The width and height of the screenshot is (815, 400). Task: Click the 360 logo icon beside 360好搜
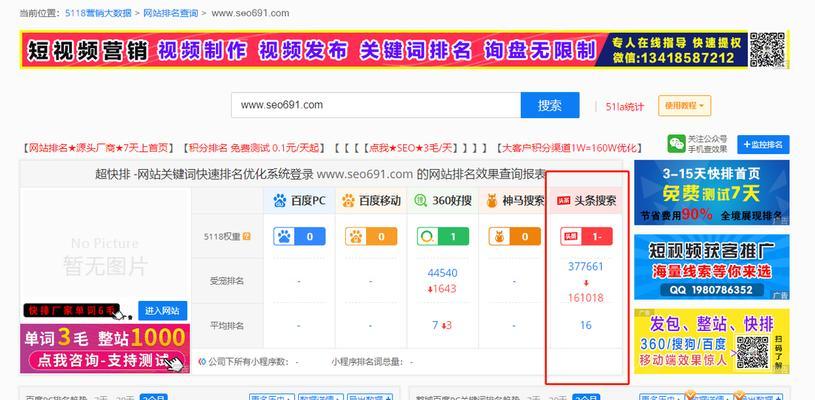(420, 201)
